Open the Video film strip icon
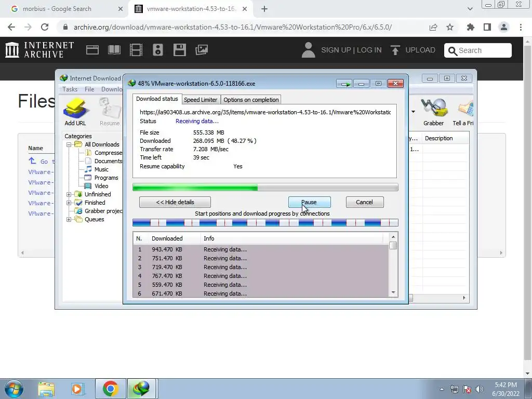532x399 pixels. (136, 50)
